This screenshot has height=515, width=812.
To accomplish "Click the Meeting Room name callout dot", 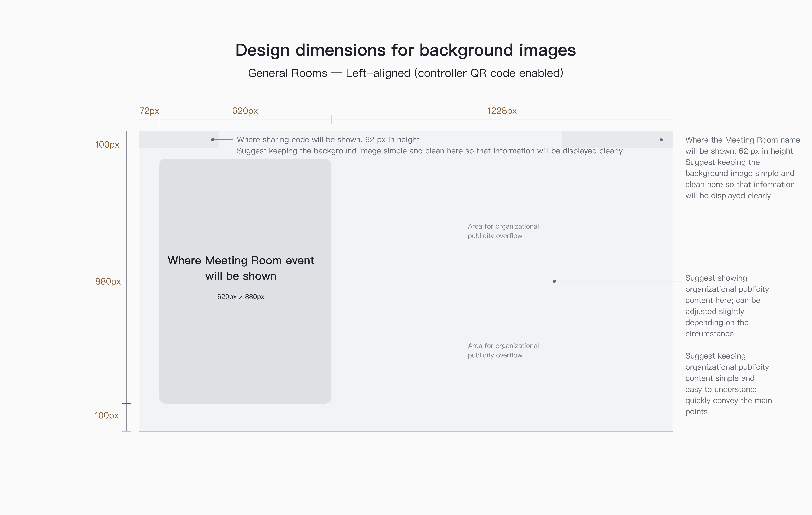I will coord(661,140).
